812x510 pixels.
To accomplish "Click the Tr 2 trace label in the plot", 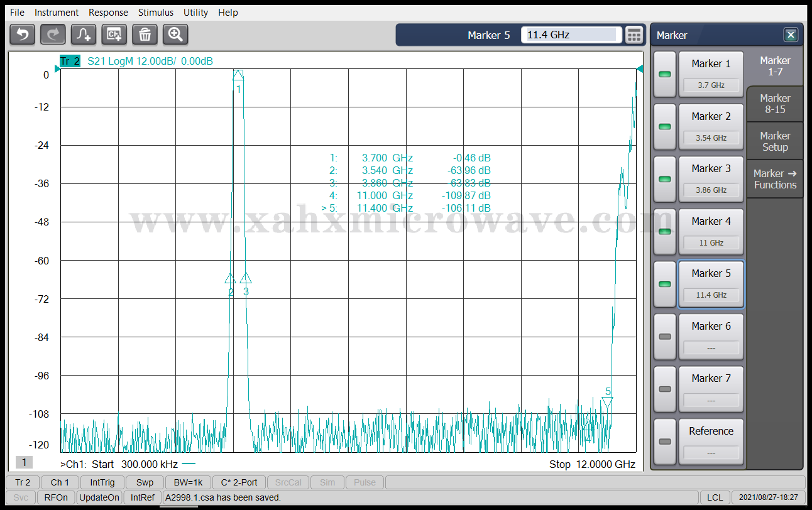I will [70, 61].
